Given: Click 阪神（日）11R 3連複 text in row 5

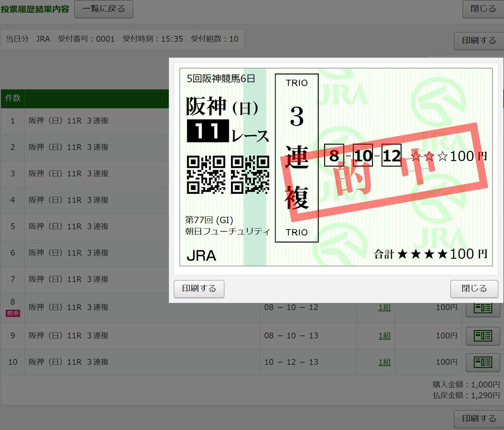Looking at the screenshot, I should (x=69, y=227).
